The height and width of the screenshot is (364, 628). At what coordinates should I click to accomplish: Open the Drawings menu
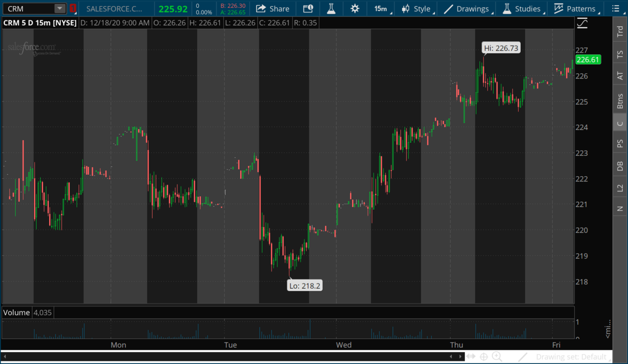coord(468,9)
